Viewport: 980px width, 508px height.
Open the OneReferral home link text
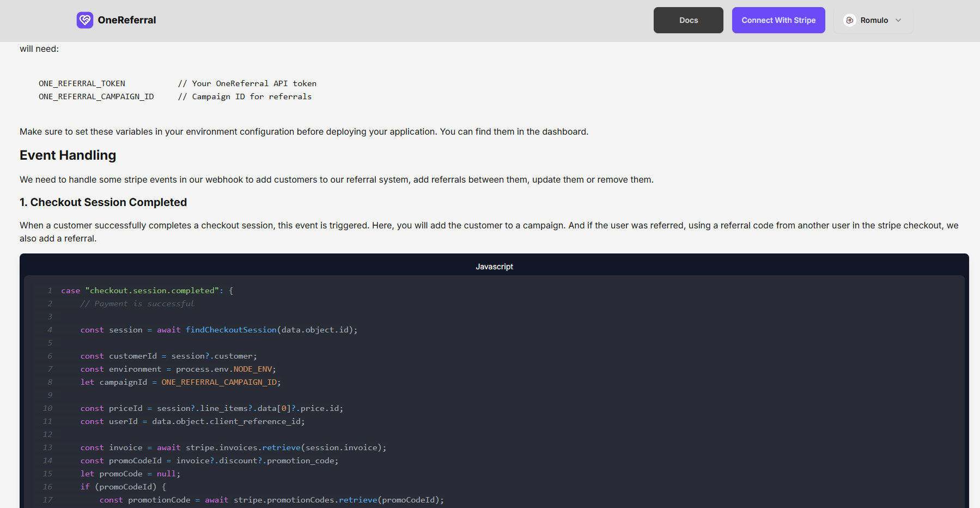click(x=127, y=20)
